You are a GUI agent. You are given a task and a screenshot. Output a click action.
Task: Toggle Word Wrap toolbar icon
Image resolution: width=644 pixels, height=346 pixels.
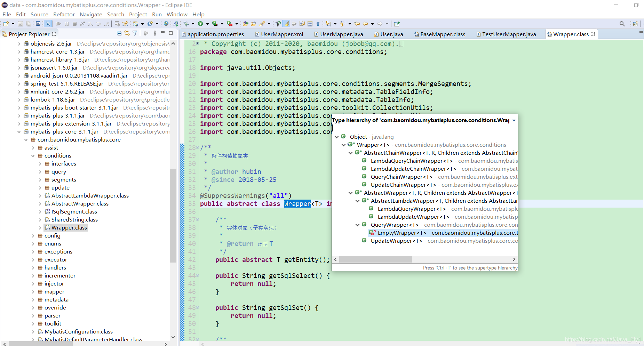302,24
